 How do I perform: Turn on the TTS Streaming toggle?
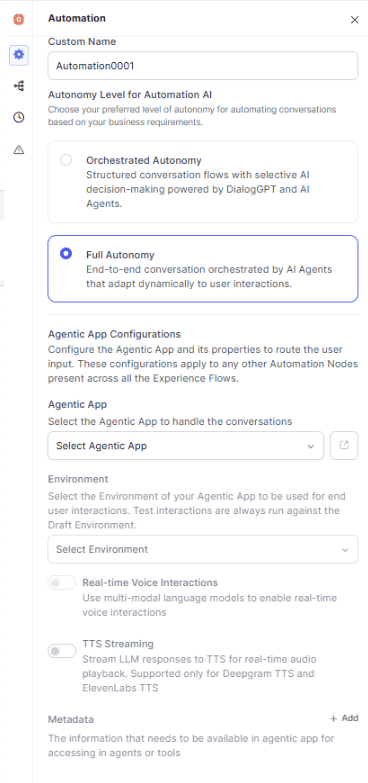click(x=61, y=651)
